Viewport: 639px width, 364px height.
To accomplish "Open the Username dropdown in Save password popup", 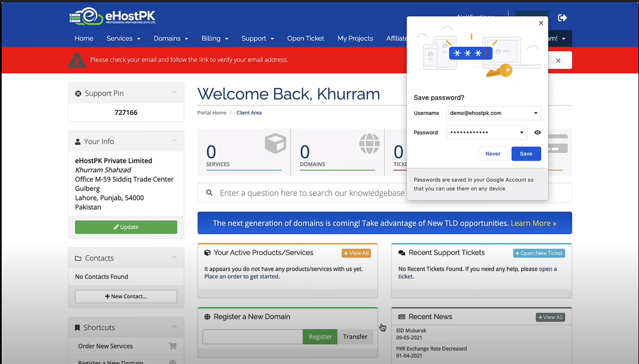I will [x=536, y=113].
